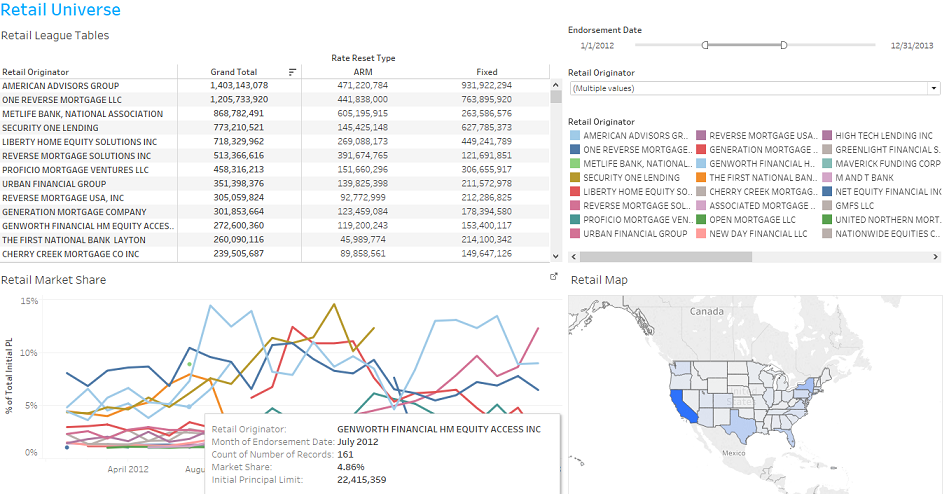Click Reverse Mortgage USA legend color swatch

click(701, 136)
